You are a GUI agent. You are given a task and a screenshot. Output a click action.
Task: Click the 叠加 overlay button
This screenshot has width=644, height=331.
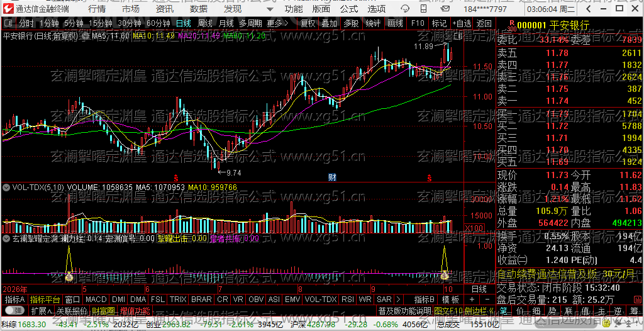(x=330, y=24)
